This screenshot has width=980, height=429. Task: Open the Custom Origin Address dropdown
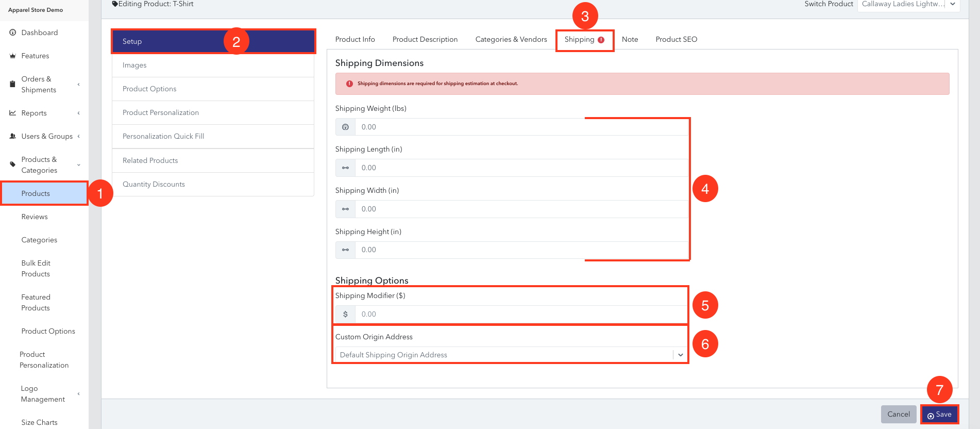click(511, 355)
